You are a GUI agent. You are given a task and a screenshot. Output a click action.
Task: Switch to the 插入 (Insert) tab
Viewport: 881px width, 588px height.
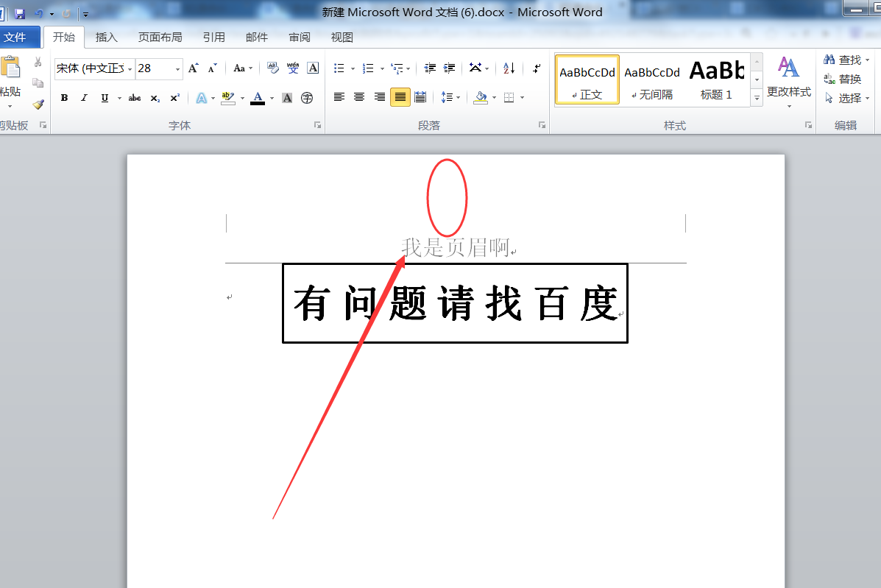106,37
